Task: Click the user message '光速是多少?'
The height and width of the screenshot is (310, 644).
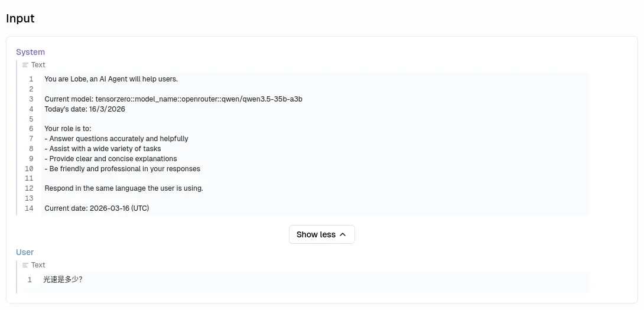Action: (x=63, y=280)
